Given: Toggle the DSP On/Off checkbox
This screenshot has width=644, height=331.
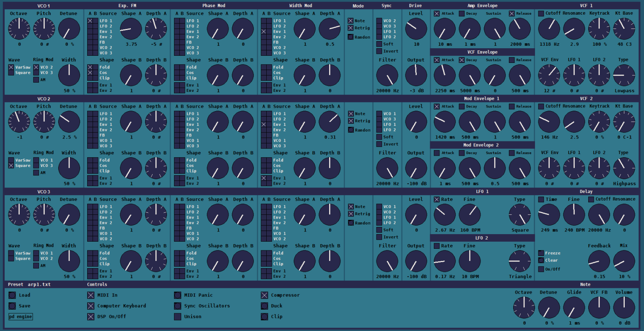Looking at the screenshot, I should [x=91, y=316].
